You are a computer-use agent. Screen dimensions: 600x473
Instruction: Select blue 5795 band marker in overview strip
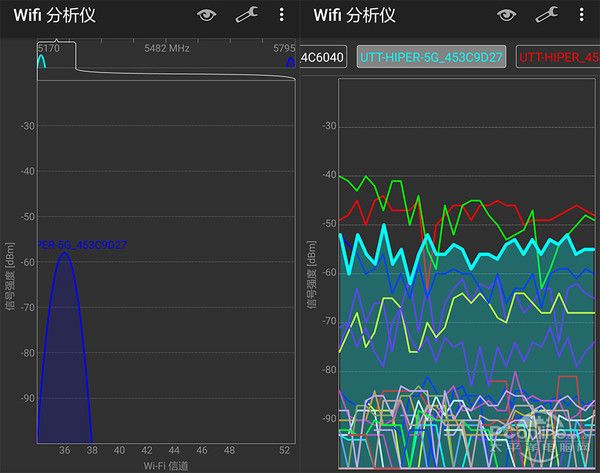[x=289, y=64]
